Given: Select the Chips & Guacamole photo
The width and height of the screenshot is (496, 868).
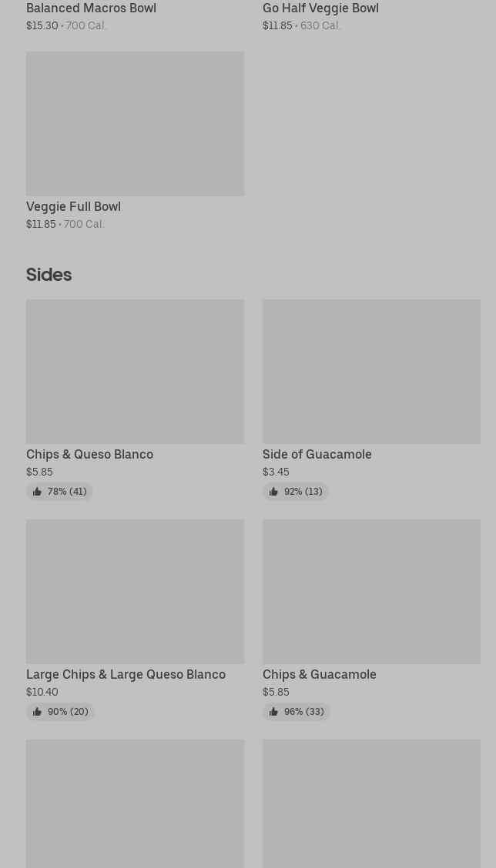Looking at the screenshot, I should coord(371,591).
